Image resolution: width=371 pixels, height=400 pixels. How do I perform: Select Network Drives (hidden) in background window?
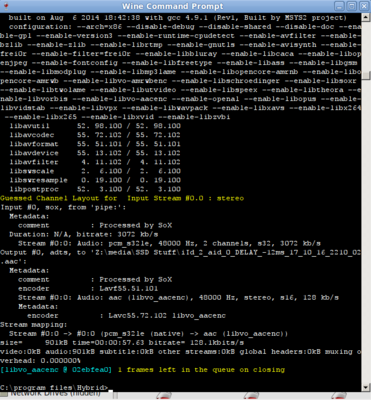pyautogui.click(x=55, y=394)
